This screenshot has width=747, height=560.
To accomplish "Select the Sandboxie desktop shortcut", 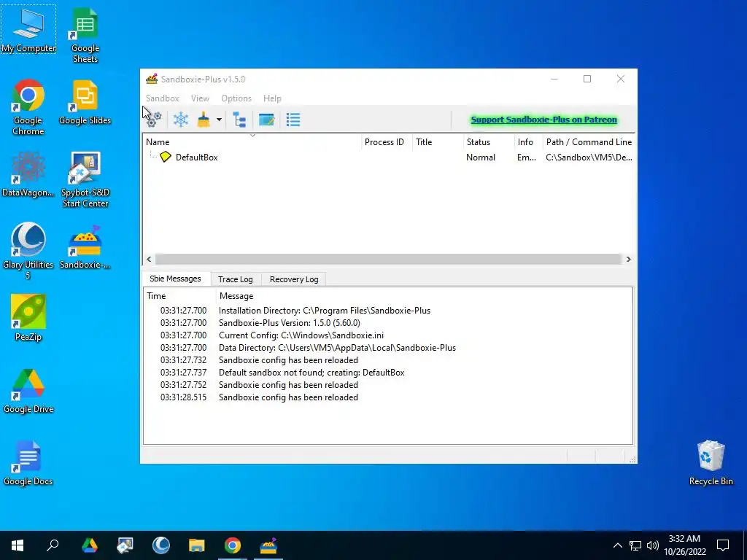I will tap(85, 246).
